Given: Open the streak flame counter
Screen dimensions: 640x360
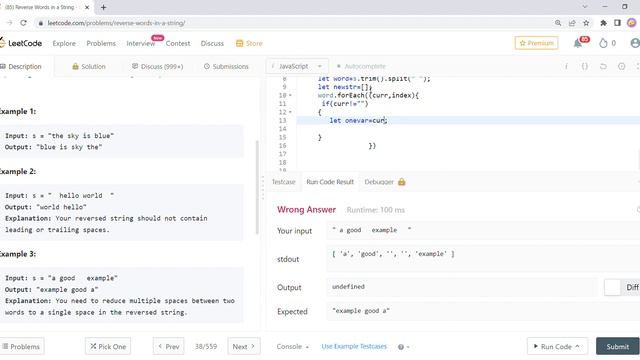Looking at the screenshot, I should 607,43.
